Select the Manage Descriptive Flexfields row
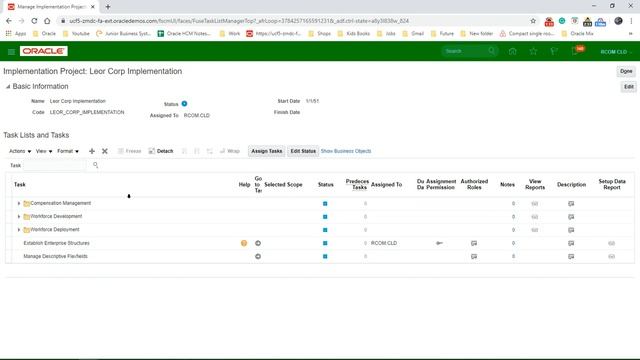Viewport: 640px width, 360px height. [x=320, y=256]
